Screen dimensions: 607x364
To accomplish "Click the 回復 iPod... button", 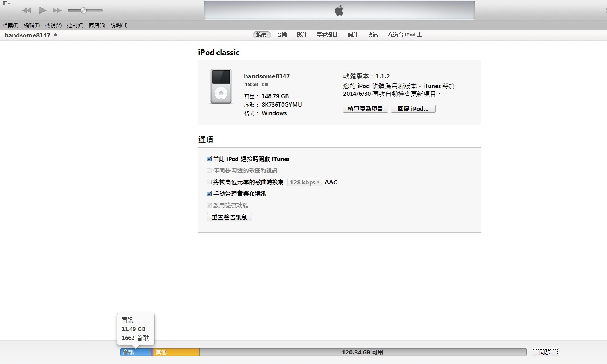I will (413, 109).
